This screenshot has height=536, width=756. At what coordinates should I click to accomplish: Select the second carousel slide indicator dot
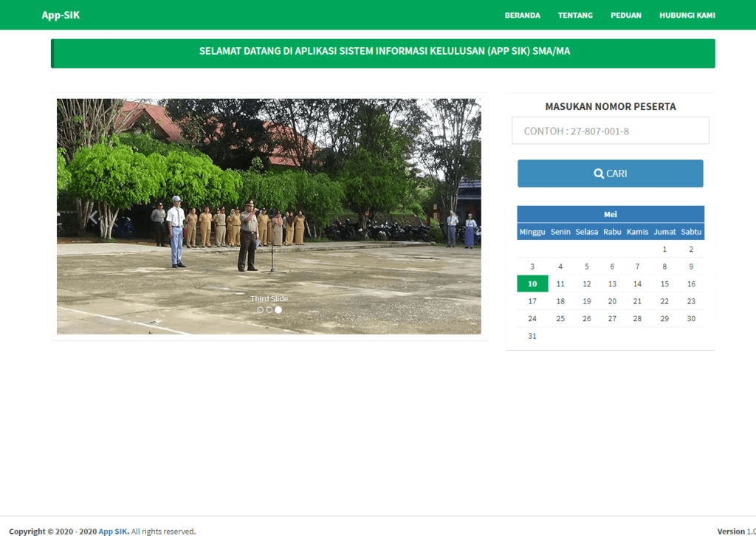tap(269, 310)
